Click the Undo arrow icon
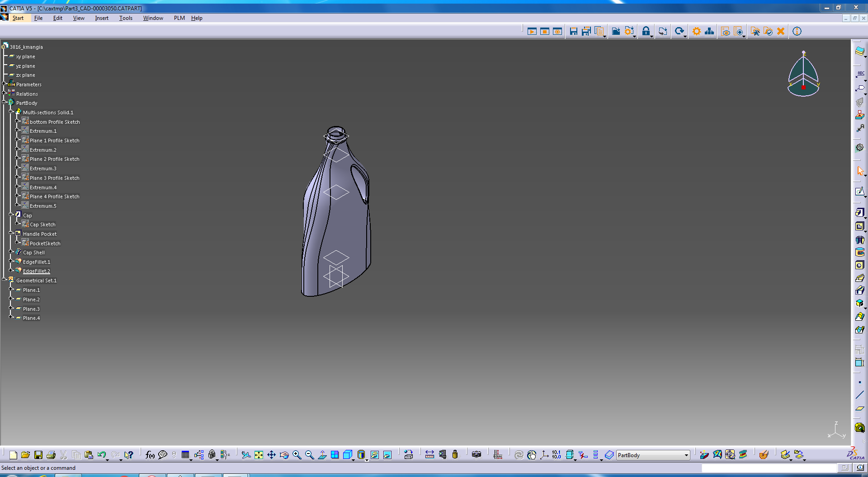Image resolution: width=868 pixels, height=477 pixels. click(x=101, y=455)
